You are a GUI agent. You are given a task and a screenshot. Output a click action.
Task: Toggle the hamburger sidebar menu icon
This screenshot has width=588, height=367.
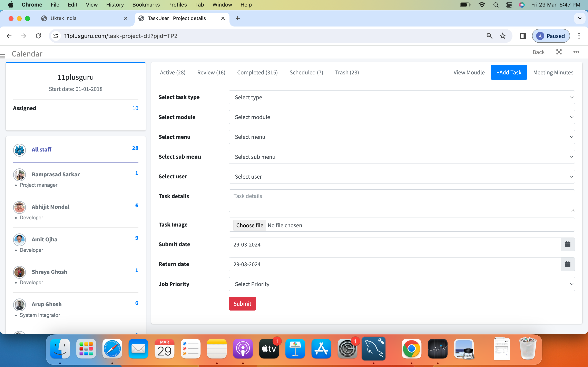click(3, 56)
